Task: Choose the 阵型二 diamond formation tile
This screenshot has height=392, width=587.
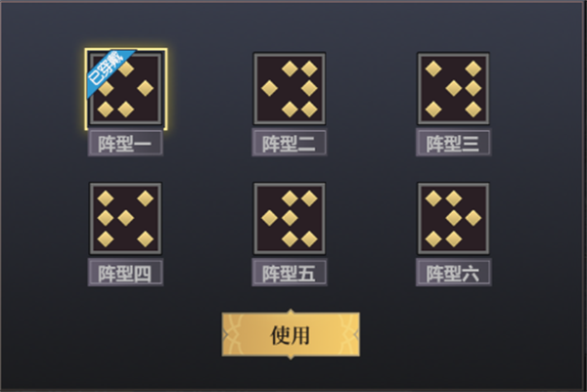Action: pos(290,89)
